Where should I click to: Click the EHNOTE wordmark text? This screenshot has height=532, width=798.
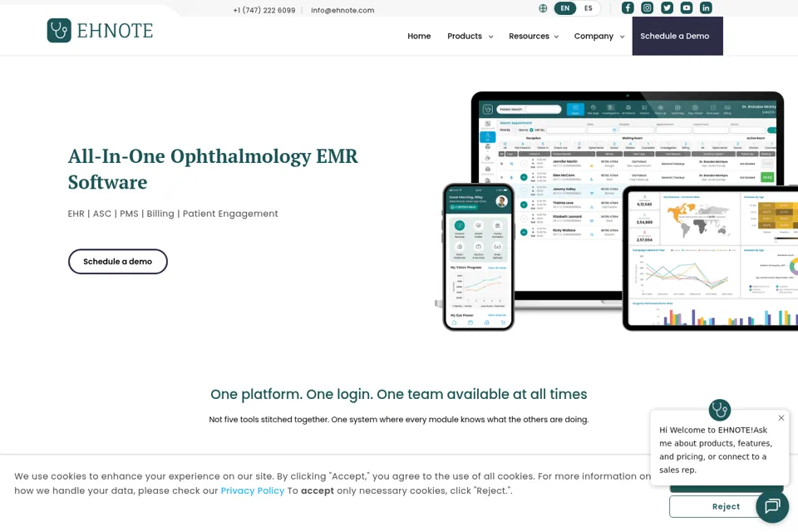pos(115,31)
